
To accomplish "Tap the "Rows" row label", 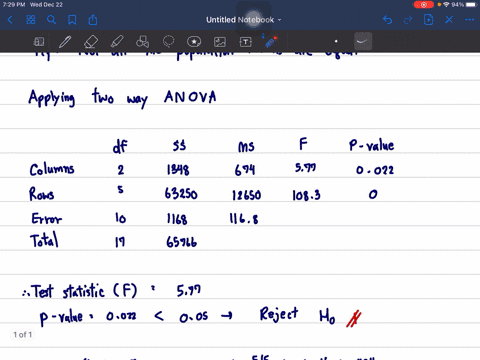I will [x=41, y=194].
